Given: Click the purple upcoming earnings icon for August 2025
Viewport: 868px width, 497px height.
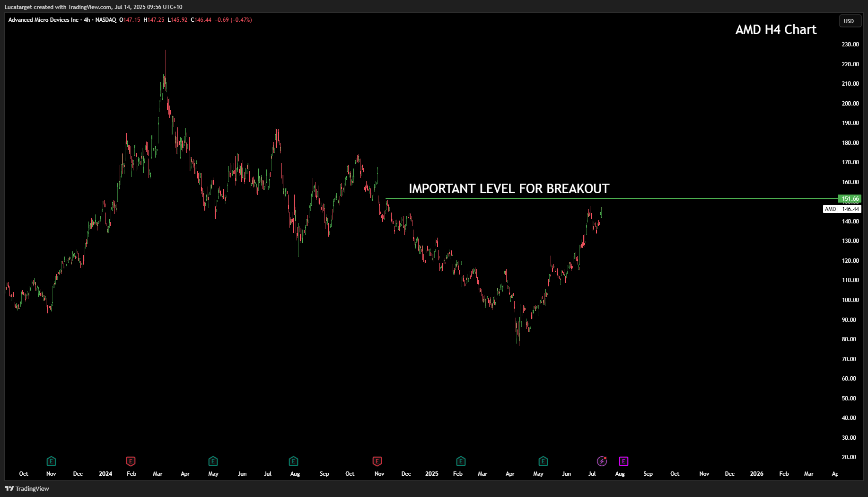Looking at the screenshot, I should point(623,461).
